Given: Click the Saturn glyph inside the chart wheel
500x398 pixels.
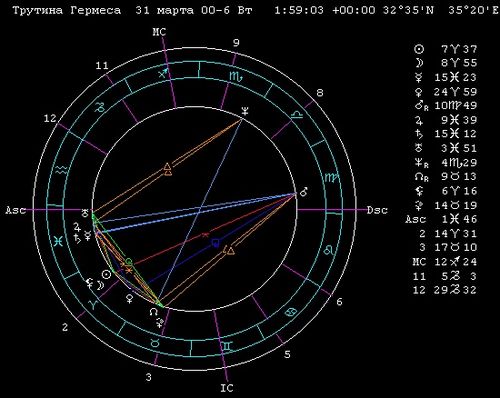Looking at the screenshot, I should point(77,238).
